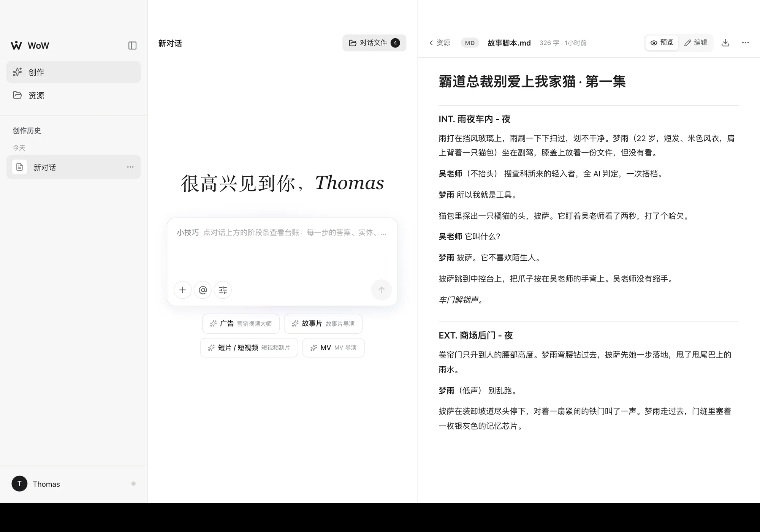
Task: Click the @ mention icon in composer
Action: point(203,290)
